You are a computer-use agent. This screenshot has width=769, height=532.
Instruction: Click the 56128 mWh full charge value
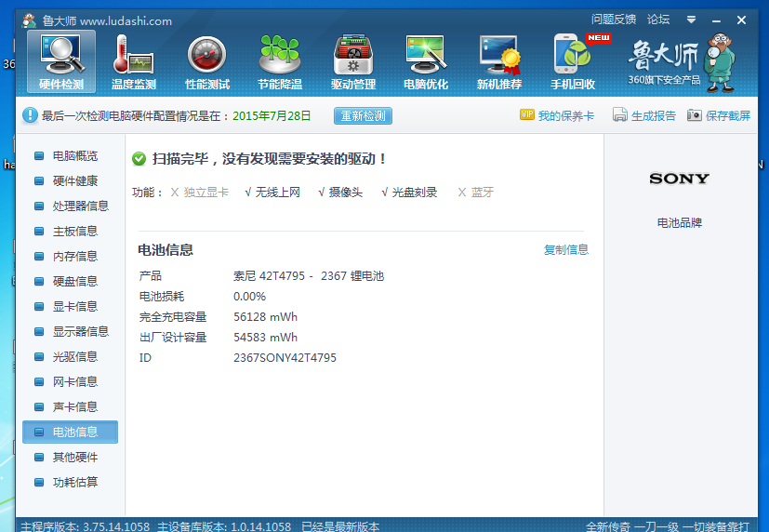point(265,317)
